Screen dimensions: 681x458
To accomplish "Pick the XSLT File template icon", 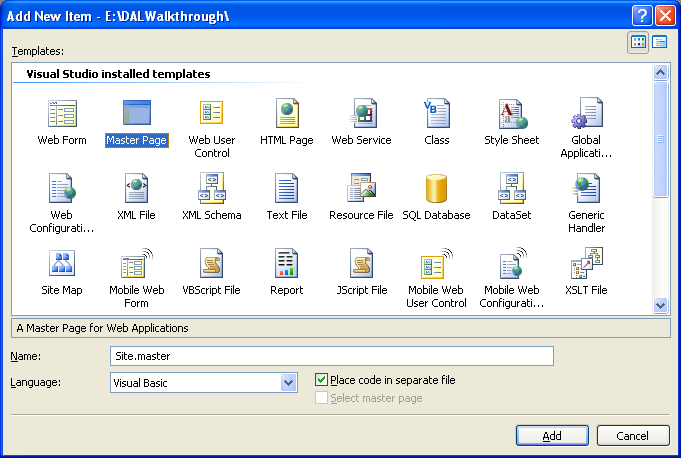I will coord(587,263).
